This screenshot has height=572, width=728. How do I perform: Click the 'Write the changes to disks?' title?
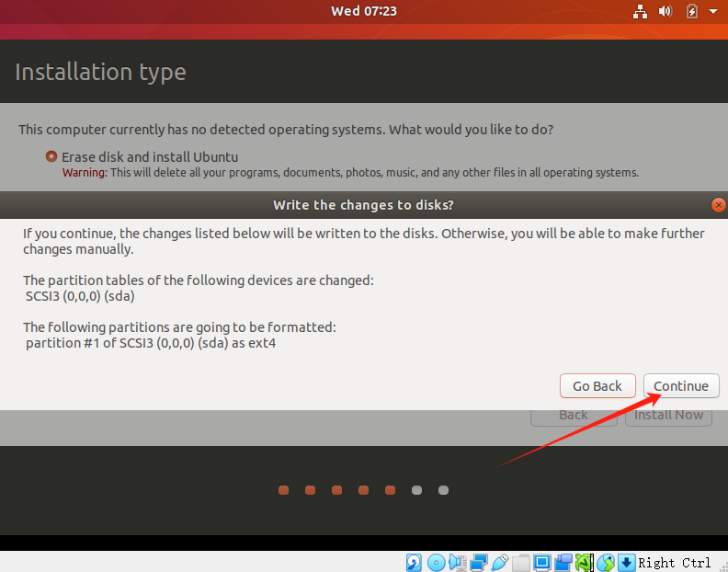tap(363, 205)
